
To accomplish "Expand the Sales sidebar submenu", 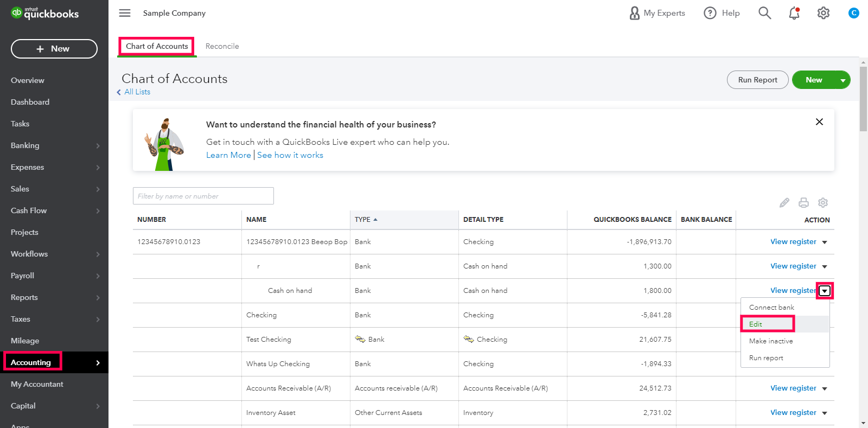I will point(98,189).
